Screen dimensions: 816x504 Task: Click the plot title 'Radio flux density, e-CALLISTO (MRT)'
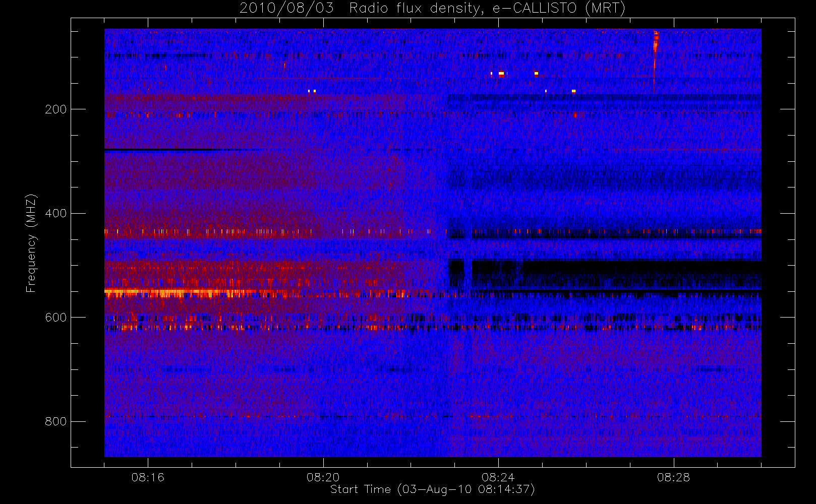coord(487,9)
